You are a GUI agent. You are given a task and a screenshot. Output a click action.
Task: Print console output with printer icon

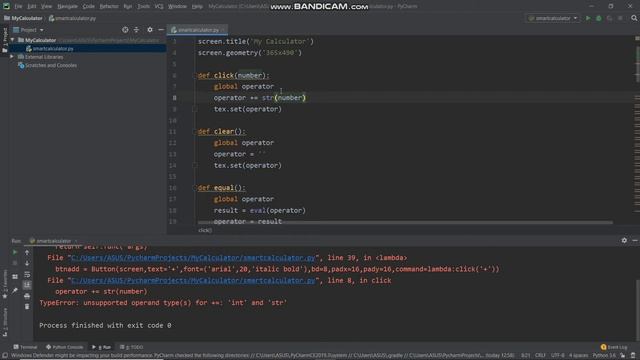click(x=27, y=296)
